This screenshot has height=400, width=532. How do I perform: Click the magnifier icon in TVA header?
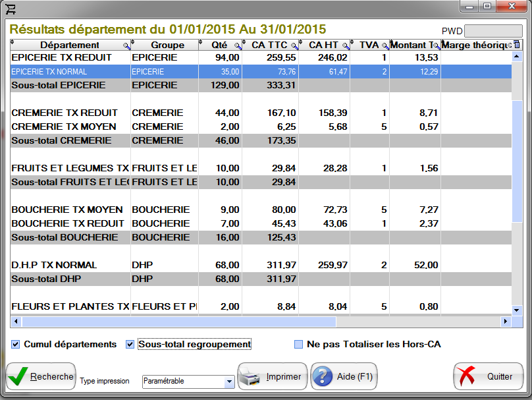pos(385,45)
